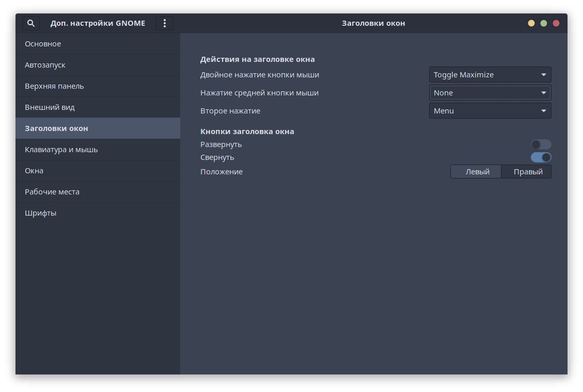The image size is (583, 392).
Task: Set button position to Левый
Action: tap(476, 172)
